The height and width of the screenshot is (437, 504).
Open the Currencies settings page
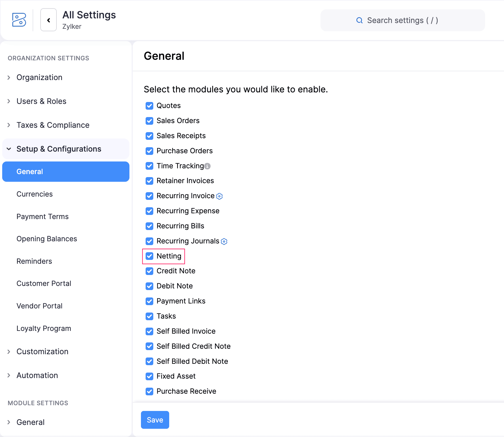pos(35,194)
